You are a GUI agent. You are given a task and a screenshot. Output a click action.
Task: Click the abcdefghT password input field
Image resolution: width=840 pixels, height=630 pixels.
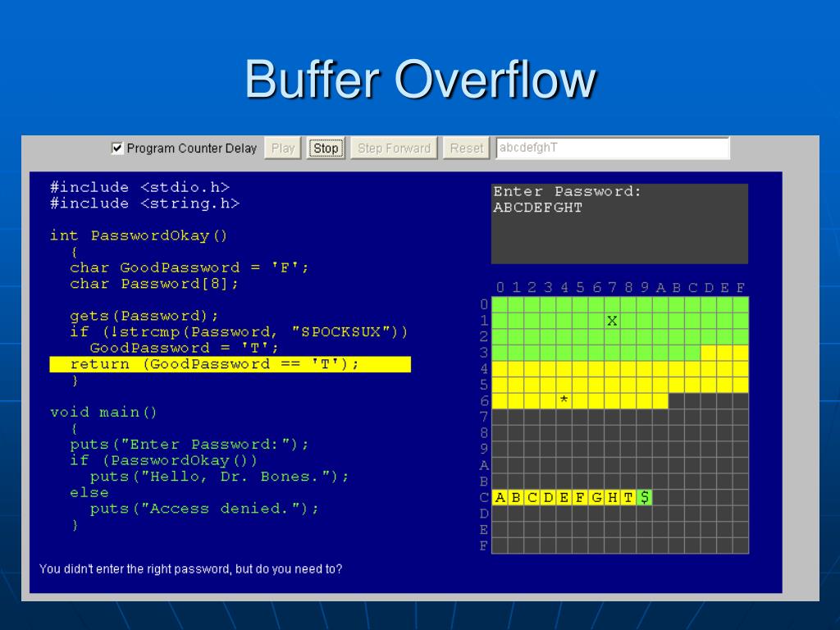point(612,148)
